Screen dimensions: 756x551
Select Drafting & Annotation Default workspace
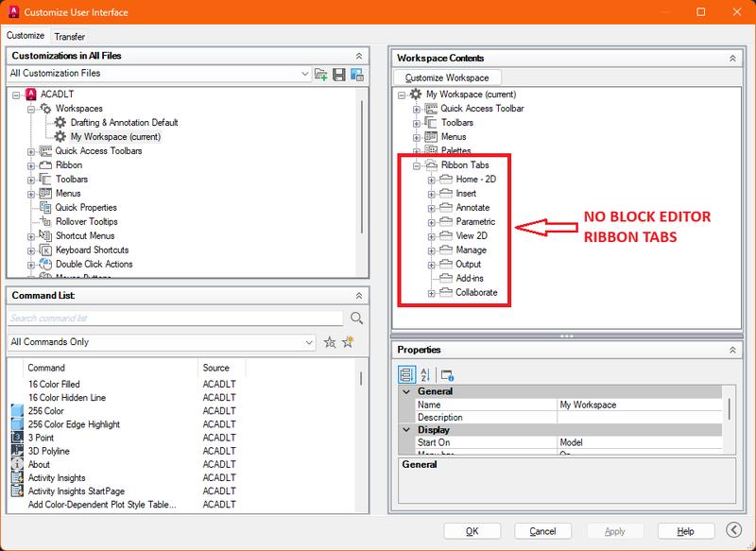pyautogui.click(x=124, y=123)
